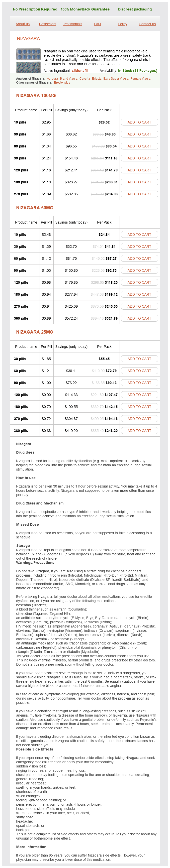The height and width of the screenshot is (868, 170).
Task: Open the Testimonials page
Action: (x=72, y=24)
